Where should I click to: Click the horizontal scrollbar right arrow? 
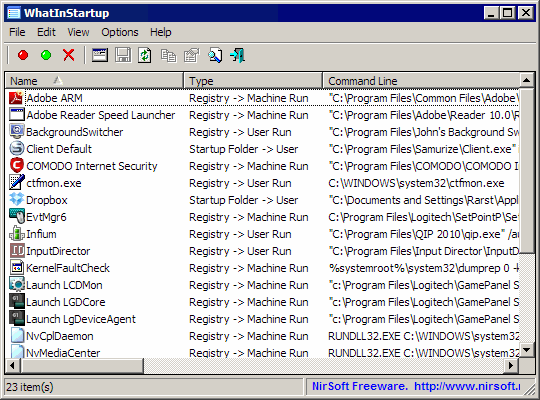(511, 365)
